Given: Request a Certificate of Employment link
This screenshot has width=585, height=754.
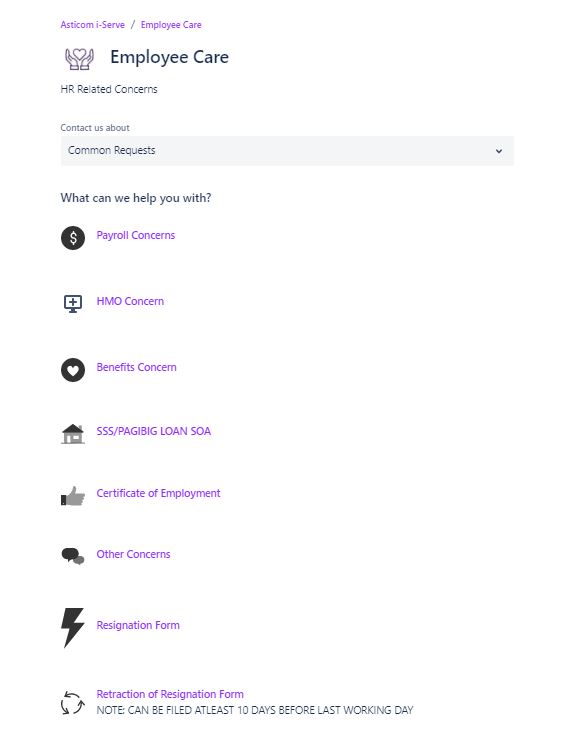Looking at the screenshot, I should [x=158, y=493].
